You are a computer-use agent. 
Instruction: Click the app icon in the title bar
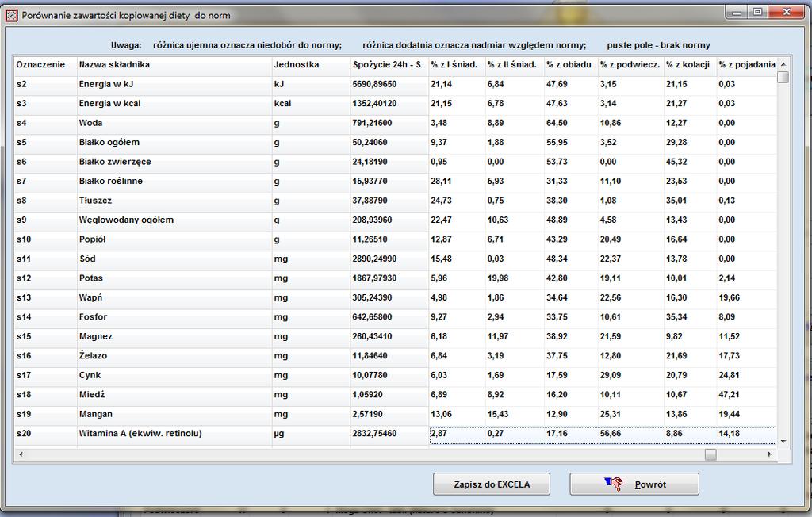coord(11,16)
